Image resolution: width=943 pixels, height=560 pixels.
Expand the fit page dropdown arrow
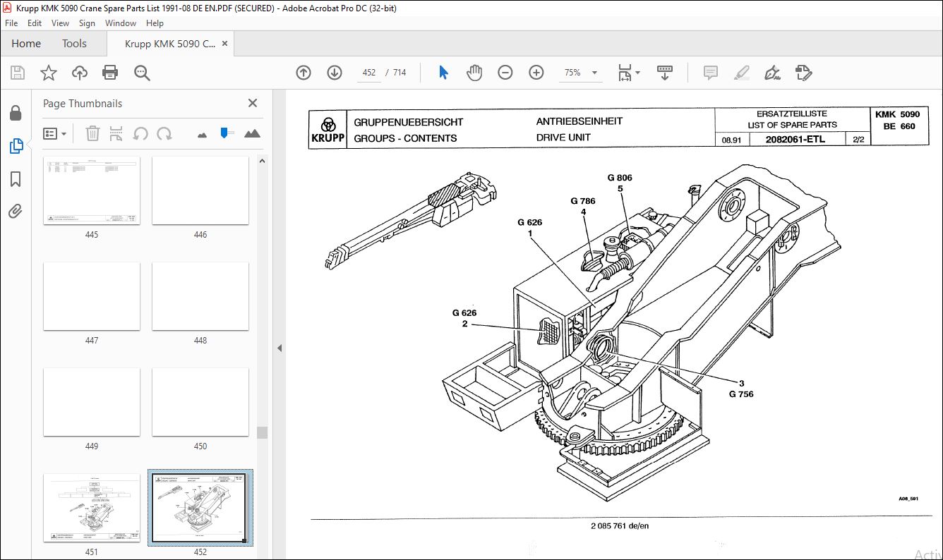pos(638,72)
